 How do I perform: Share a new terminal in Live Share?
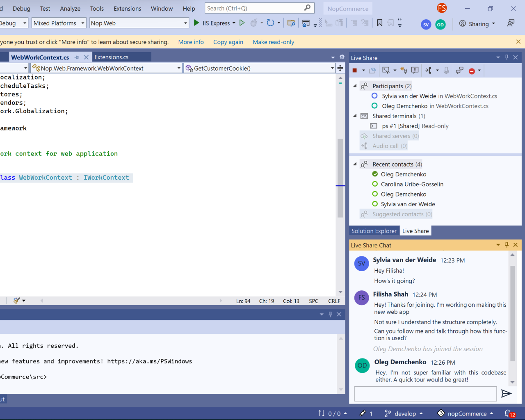click(385, 70)
